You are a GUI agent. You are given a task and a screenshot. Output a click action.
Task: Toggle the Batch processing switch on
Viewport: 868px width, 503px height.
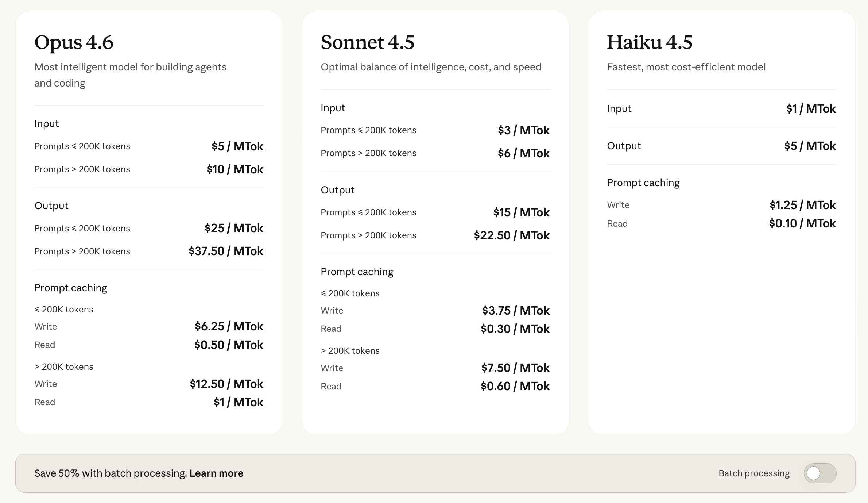(x=819, y=473)
